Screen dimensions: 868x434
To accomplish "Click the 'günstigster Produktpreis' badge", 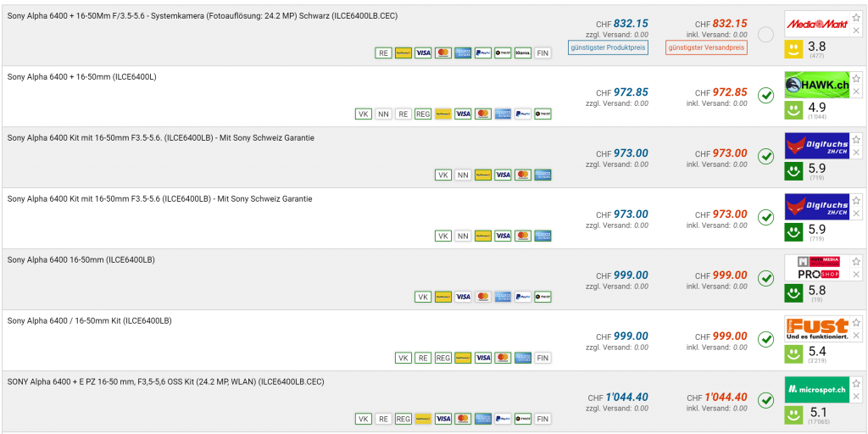I will click(609, 47).
